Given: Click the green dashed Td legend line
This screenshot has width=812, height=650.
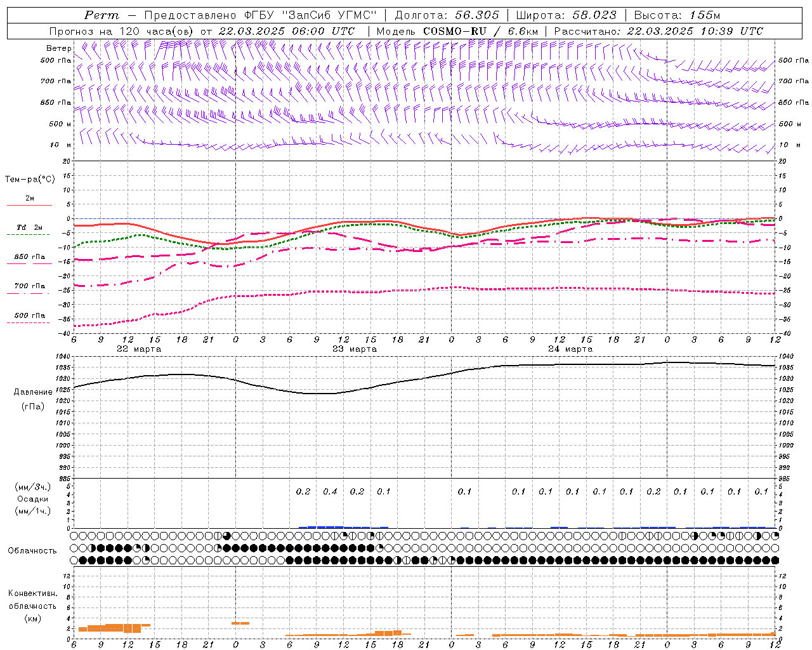Looking at the screenshot, I should pos(29,235).
